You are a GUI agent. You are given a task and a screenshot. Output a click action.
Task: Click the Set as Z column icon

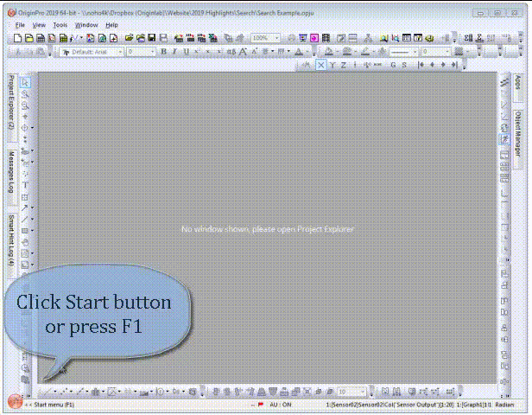[344, 65]
